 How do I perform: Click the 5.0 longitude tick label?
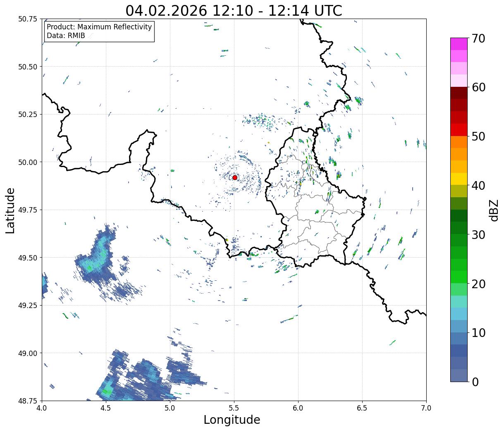170,408
